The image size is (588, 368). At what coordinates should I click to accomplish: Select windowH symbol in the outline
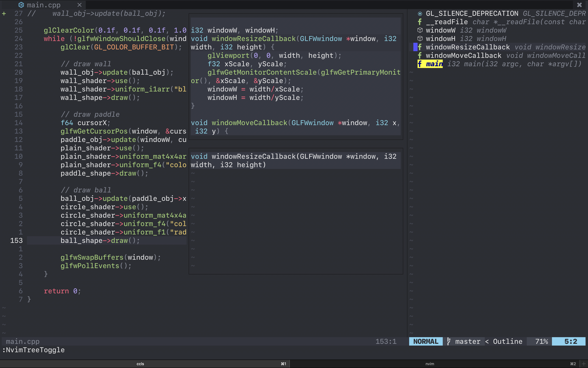pos(440,39)
